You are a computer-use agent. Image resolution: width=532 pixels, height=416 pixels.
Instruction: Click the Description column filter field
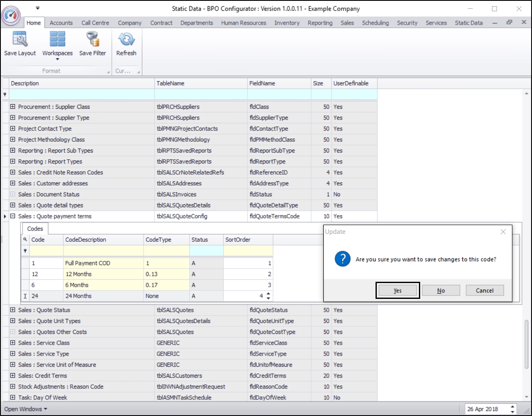81,95
